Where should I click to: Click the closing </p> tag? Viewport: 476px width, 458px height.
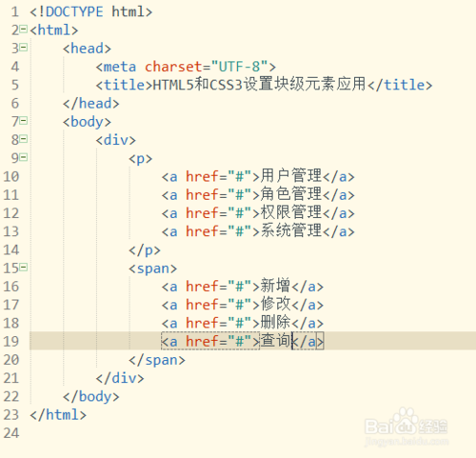[x=145, y=250]
